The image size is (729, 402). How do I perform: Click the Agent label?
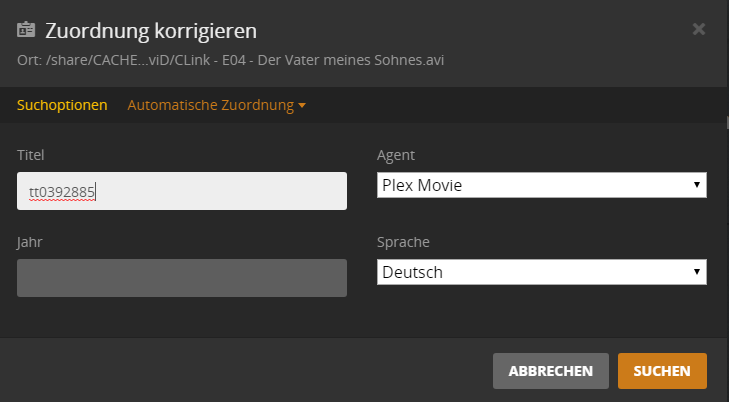(396, 155)
